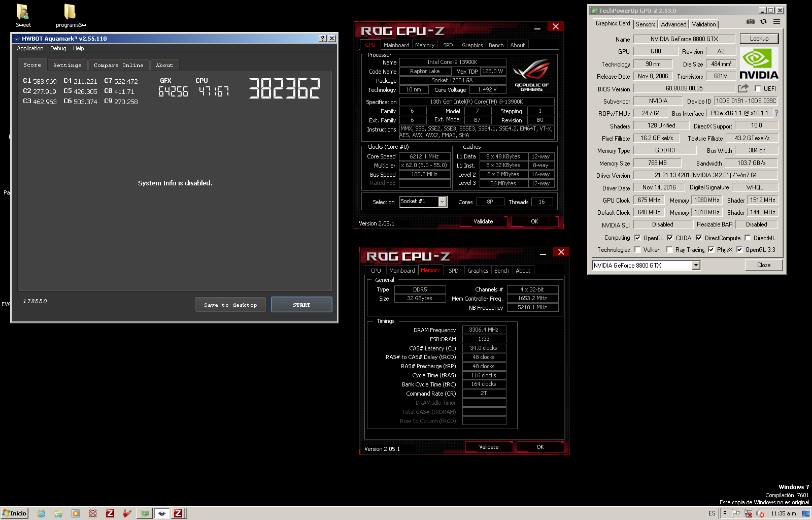This screenshot has height=520, width=812.
Task: Open the programsSw desktop folder
Action: (x=71, y=15)
